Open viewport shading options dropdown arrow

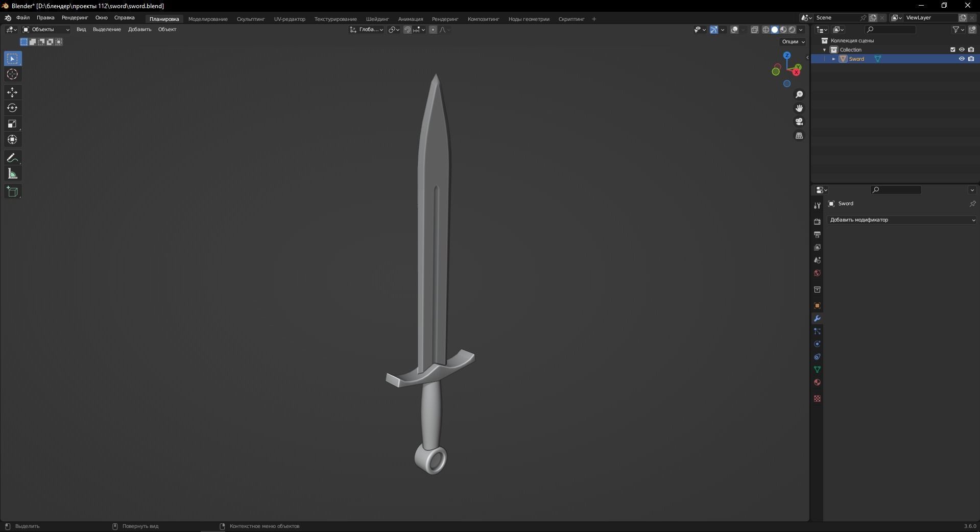[x=801, y=30]
